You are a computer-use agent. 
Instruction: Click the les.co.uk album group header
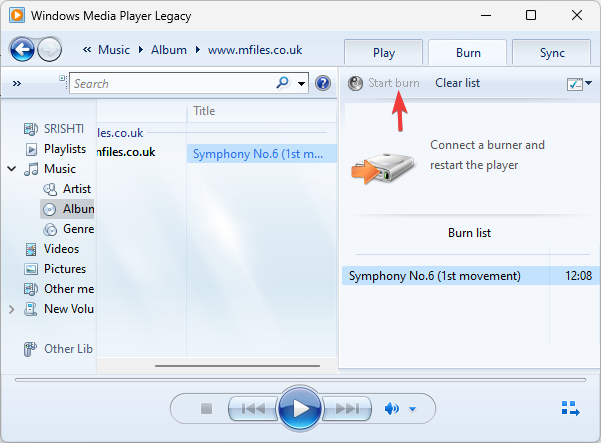click(x=120, y=133)
